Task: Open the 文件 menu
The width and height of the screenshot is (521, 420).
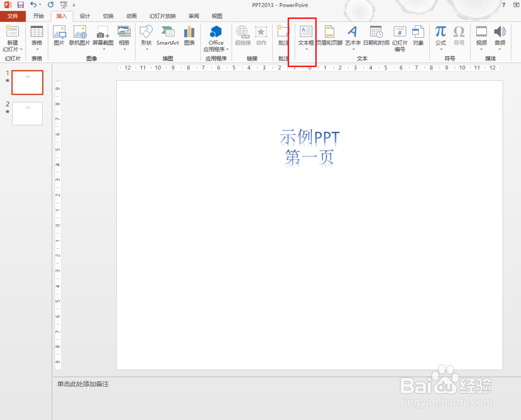Action: [13, 16]
